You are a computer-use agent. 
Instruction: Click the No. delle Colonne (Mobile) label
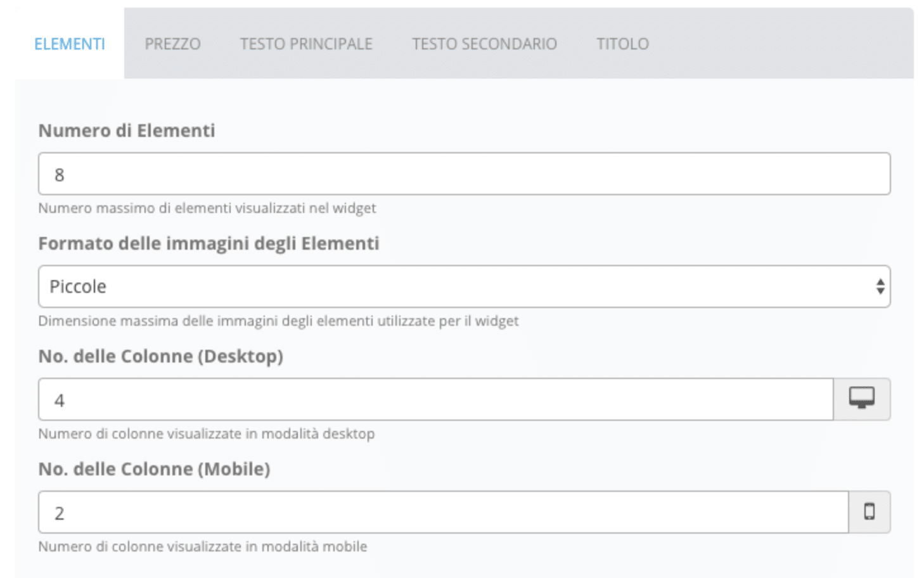click(154, 469)
